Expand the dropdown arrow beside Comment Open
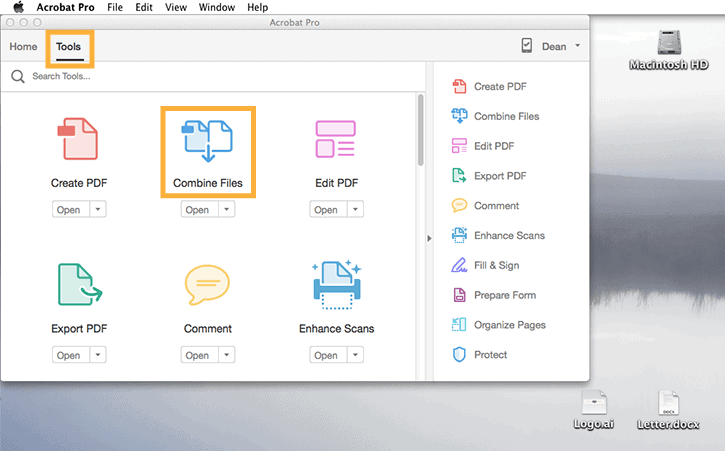 (x=227, y=355)
